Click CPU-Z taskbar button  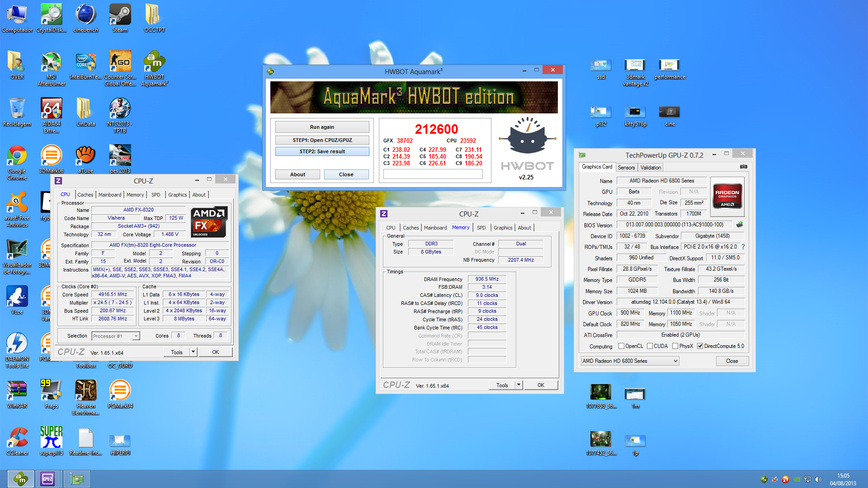(x=47, y=479)
